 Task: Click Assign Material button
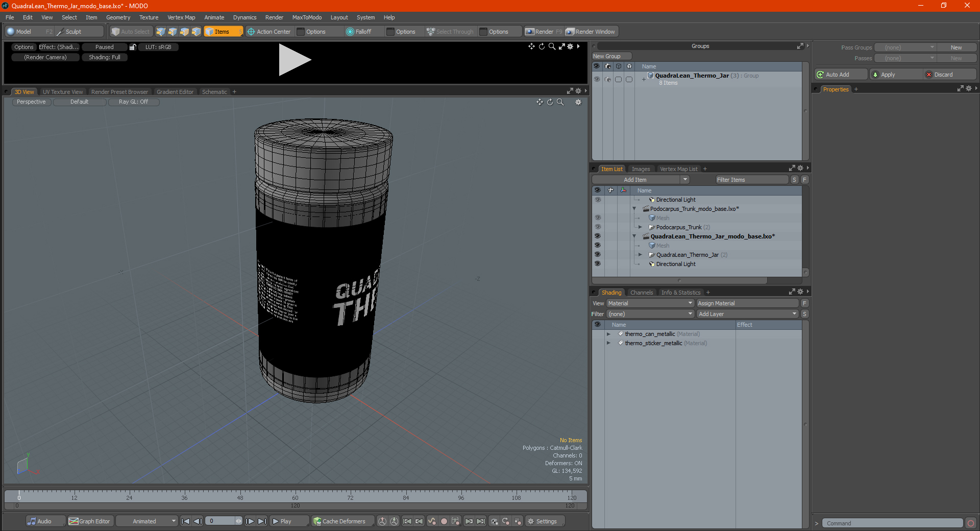click(x=748, y=303)
